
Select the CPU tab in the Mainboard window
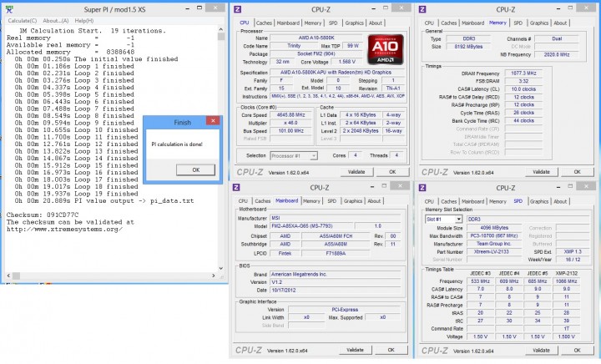click(243, 200)
